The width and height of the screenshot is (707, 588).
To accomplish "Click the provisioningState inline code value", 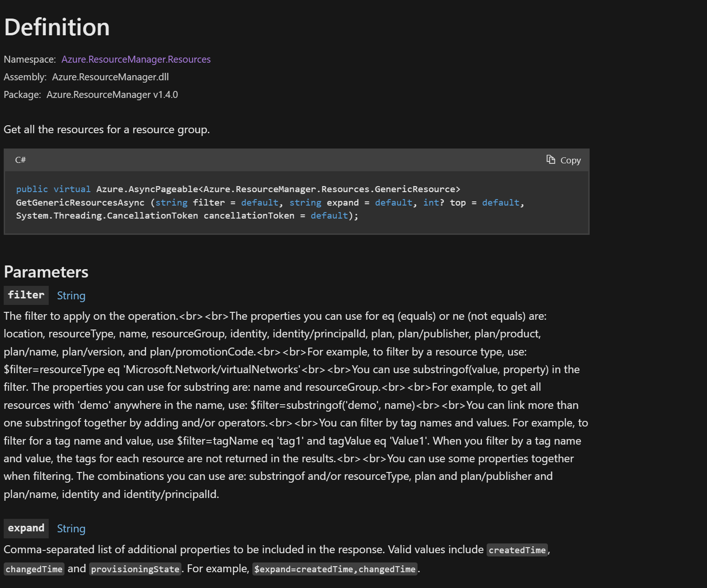I will tap(135, 569).
